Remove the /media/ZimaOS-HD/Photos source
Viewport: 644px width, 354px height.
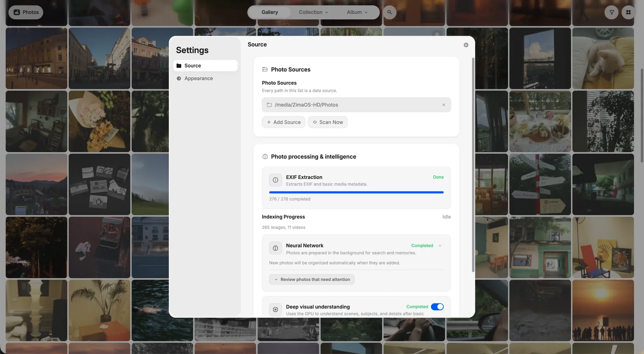pyautogui.click(x=444, y=105)
